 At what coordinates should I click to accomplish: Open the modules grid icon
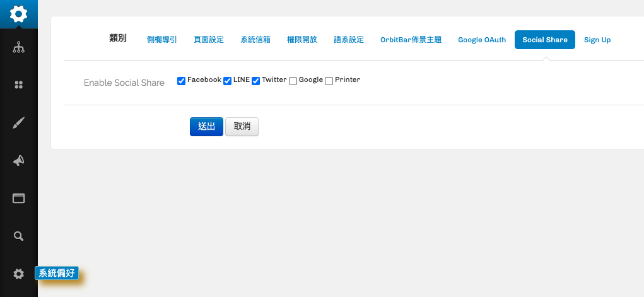19,85
